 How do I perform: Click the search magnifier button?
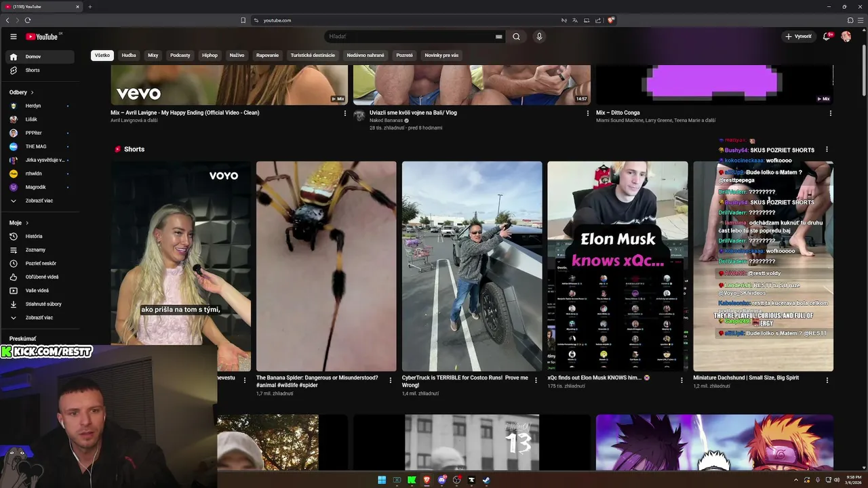516,37
